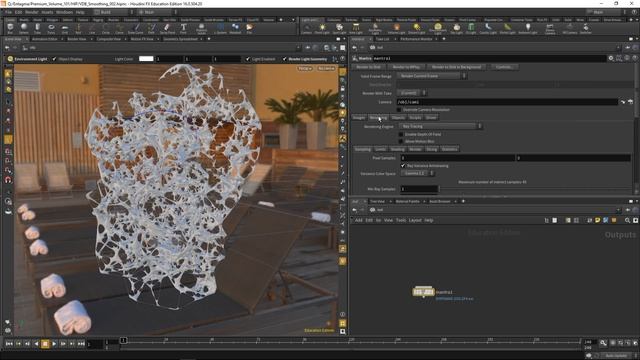Add an Area Light from shelf

pyautogui.click(x=356, y=28)
